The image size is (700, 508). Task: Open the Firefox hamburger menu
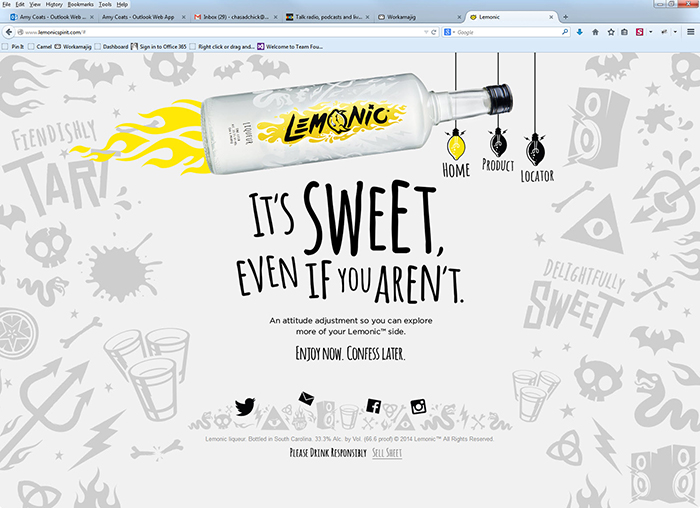pos(691,32)
